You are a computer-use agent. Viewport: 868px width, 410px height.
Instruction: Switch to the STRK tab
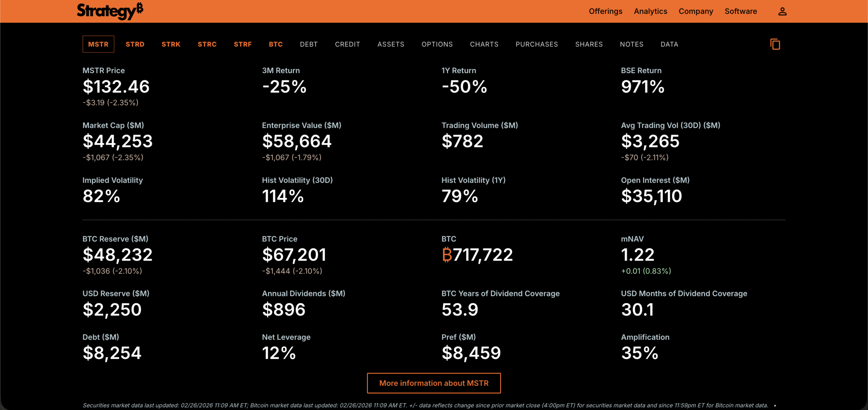[171, 44]
